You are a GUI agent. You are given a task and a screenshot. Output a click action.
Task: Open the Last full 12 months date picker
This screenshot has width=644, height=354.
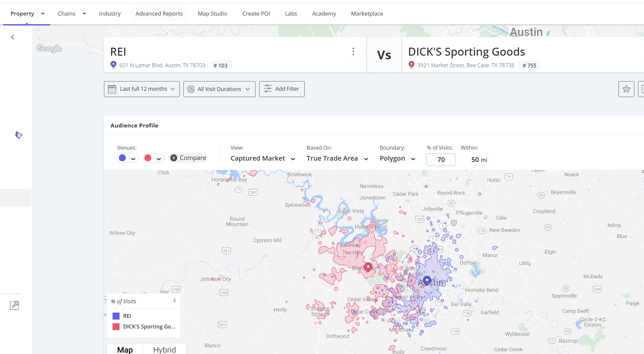[x=142, y=89]
